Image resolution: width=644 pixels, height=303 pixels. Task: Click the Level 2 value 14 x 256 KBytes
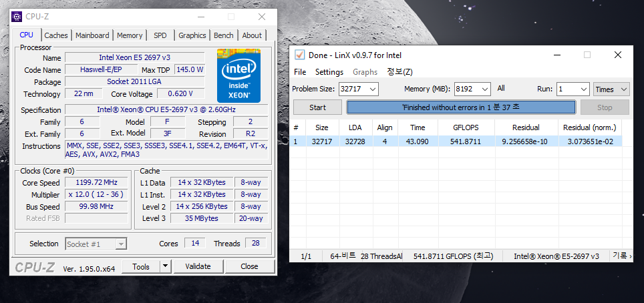point(201,206)
